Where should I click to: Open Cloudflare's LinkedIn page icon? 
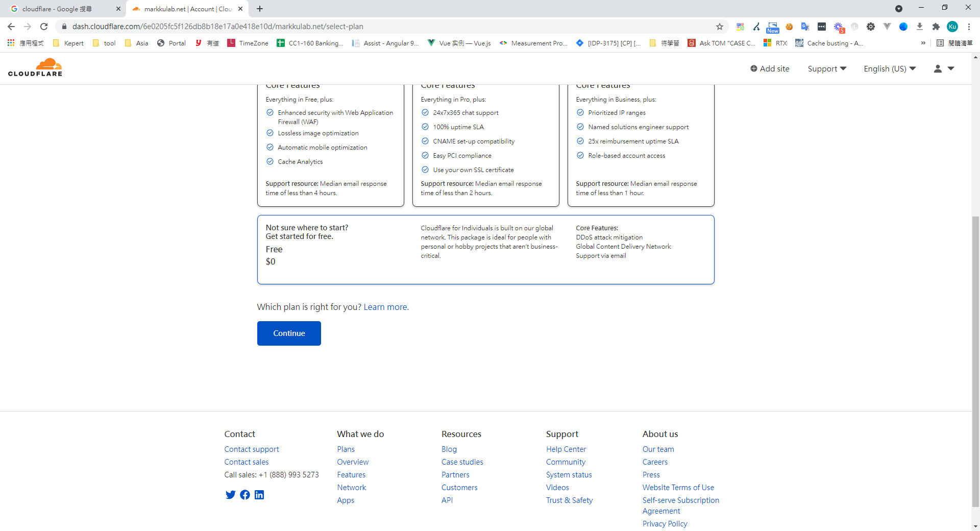click(x=259, y=495)
